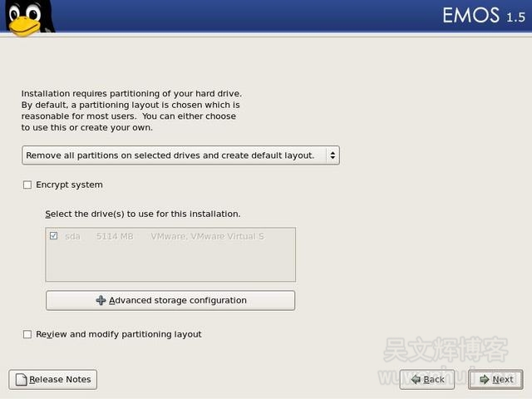Select the sda 5114 MB VMware drive row
This screenshot has width=532, height=399.
coord(166,236)
